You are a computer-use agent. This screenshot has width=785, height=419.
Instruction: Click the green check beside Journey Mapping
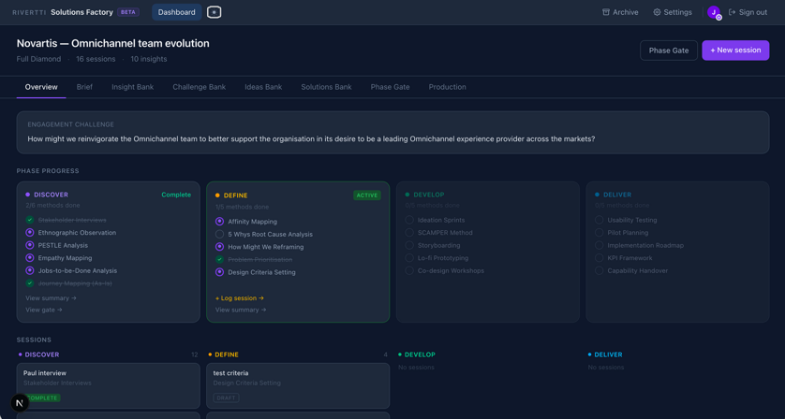click(30, 283)
